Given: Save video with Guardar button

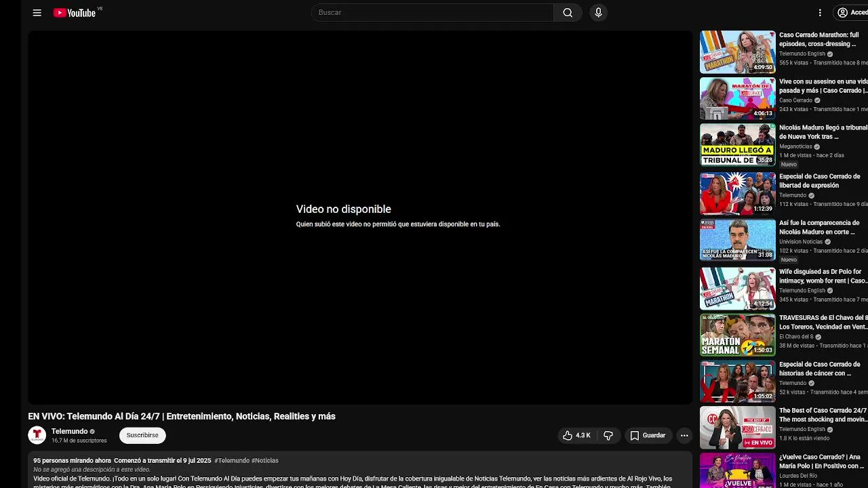Looking at the screenshot, I should [x=648, y=435].
